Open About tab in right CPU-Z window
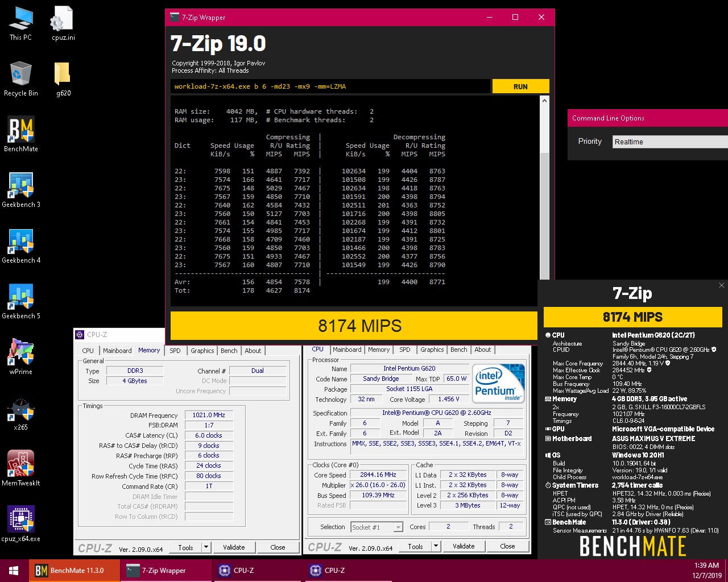The image size is (728, 582). pos(483,350)
